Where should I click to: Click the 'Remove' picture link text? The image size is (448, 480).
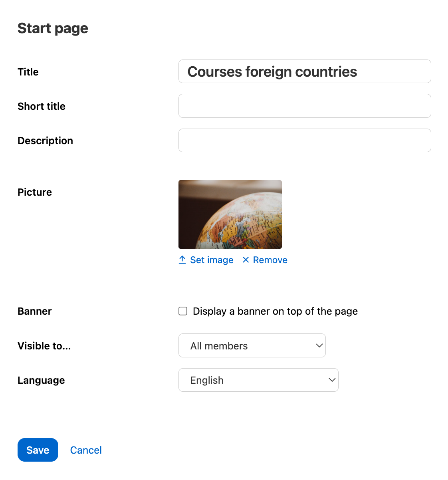[270, 260]
